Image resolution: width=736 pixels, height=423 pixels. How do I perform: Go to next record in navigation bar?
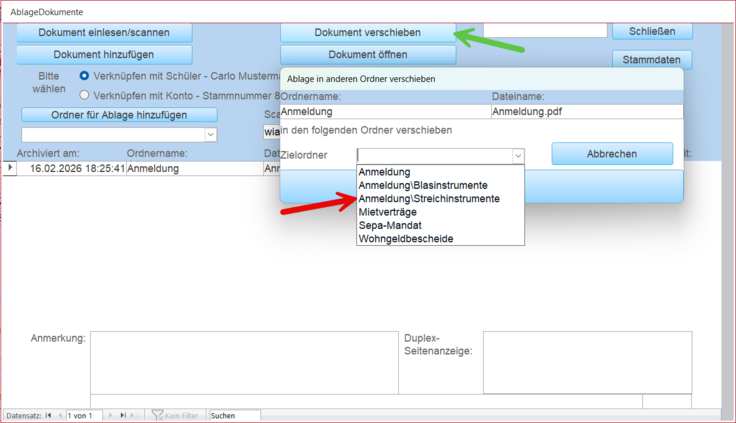coord(110,415)
